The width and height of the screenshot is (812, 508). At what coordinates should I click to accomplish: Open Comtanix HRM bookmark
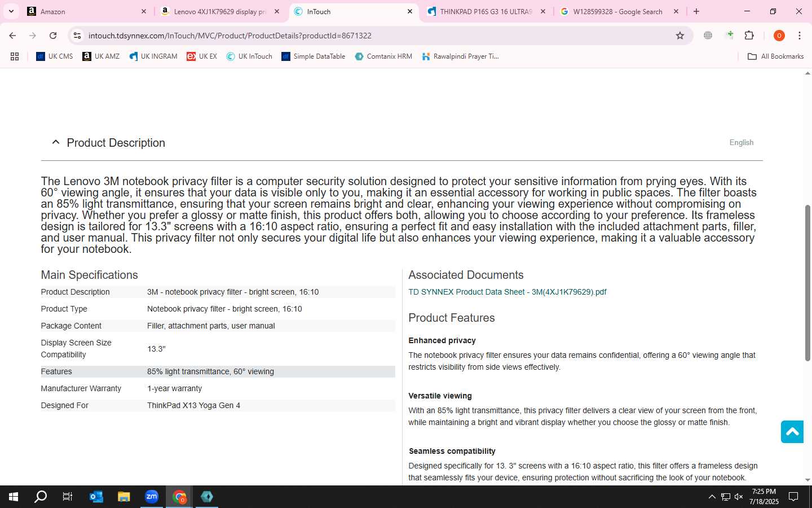point(383,56)
